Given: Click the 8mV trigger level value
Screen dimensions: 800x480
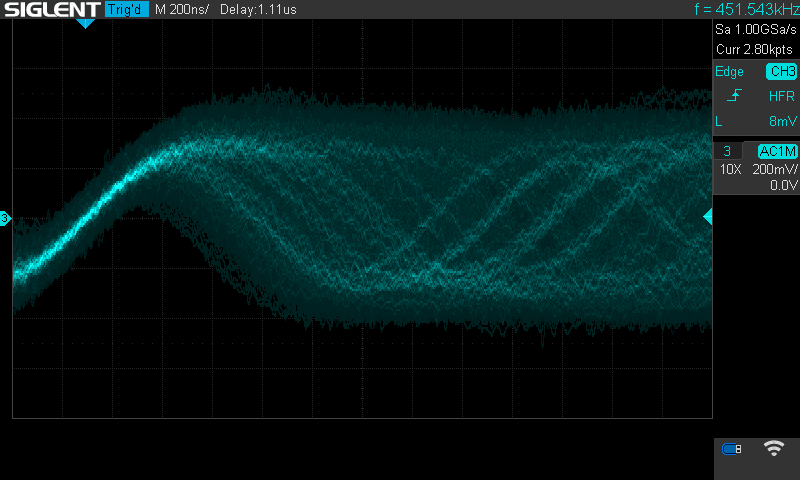Looking at the screenshot, I should [783, 121].
